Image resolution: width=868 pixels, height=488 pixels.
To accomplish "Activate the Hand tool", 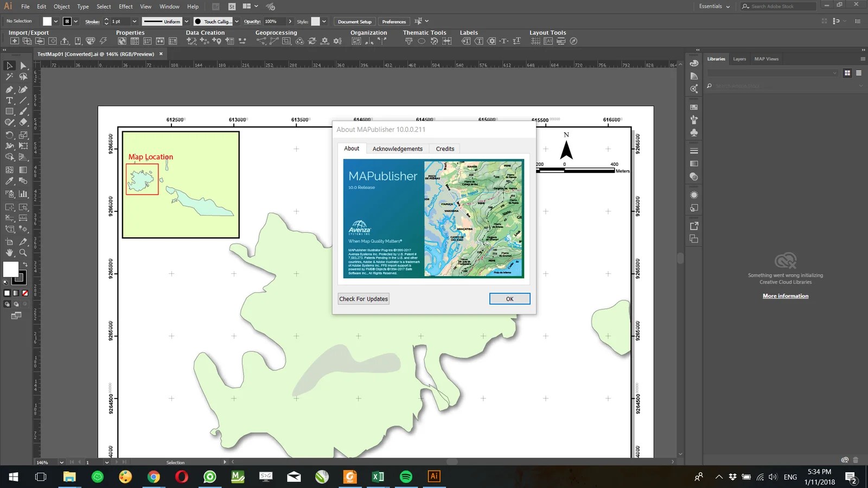I will [x=9, y=253].
